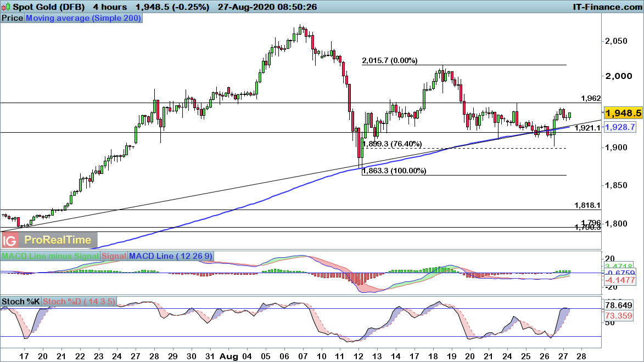Viewport: 644px width, 362px height.
Task: Select the 4 hours timeframe label
Action: point(110,7)
